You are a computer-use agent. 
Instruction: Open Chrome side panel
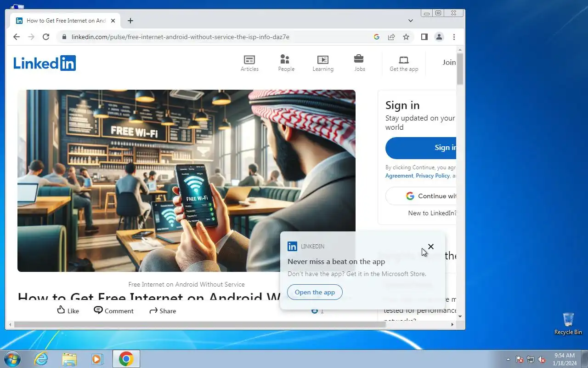pos(424,37)
